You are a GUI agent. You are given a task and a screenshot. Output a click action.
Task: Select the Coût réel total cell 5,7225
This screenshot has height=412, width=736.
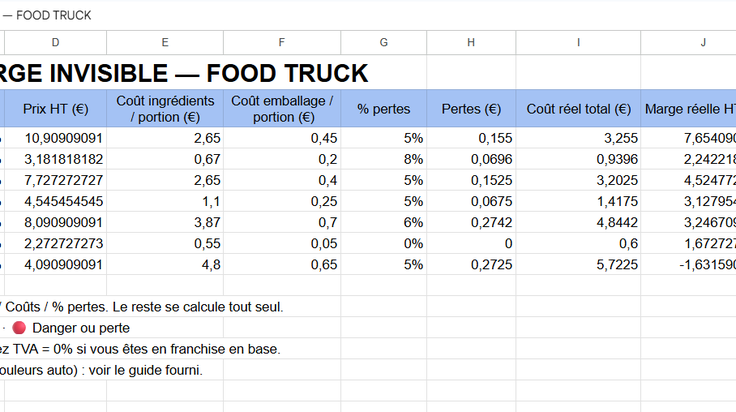(x=578, y=265)
